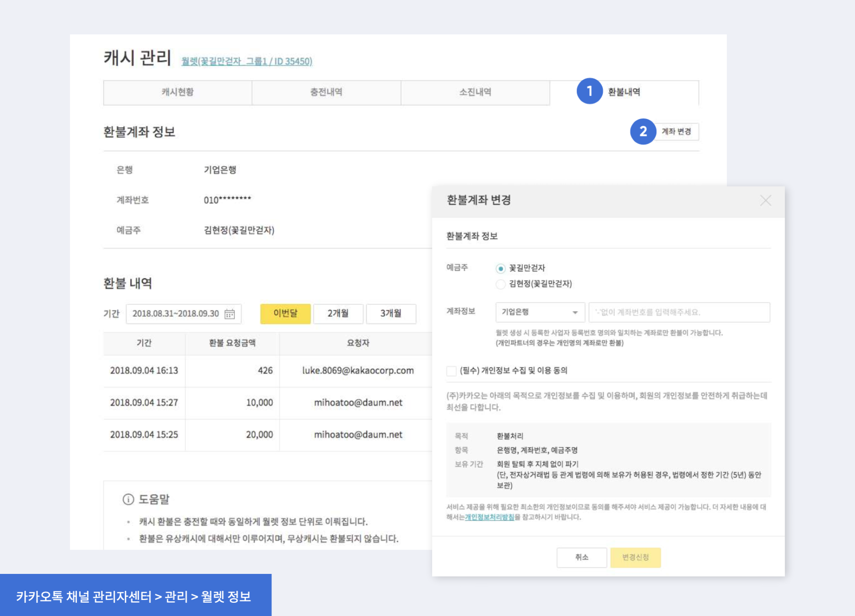Click the blue step 2 circle marker

643,132
